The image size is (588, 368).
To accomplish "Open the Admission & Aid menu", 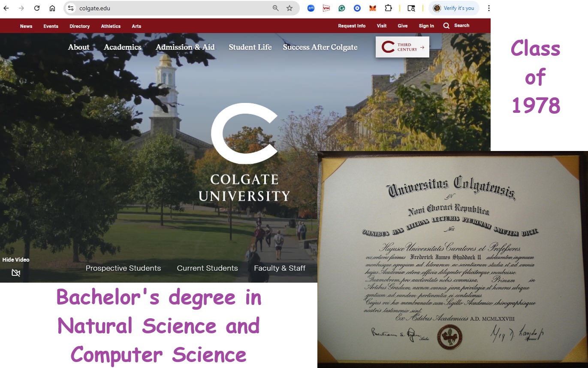I will coord(185,47).
